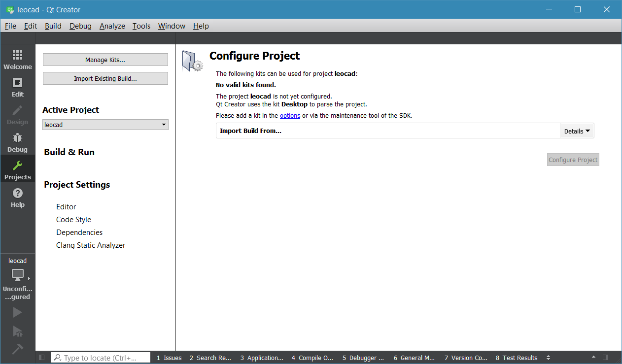Open the Active Project leocad dropdown

tap(105, 125)
